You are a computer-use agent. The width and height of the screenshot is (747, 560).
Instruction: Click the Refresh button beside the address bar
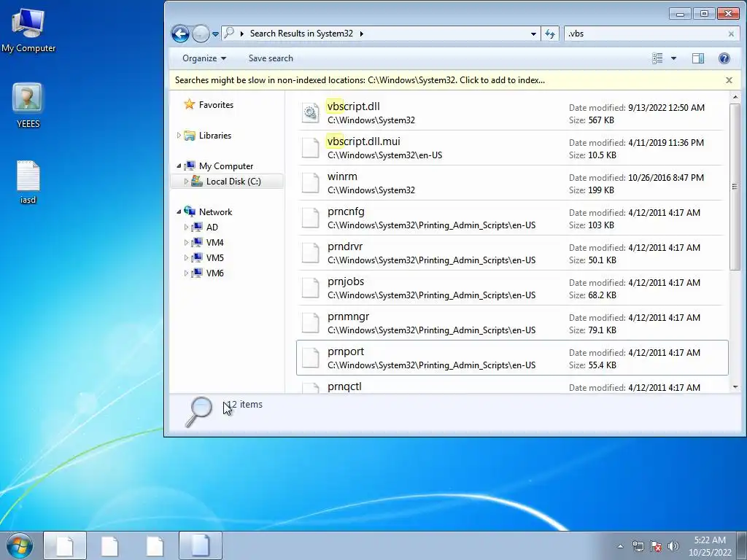pyautogui.click(x=550, y=34)
